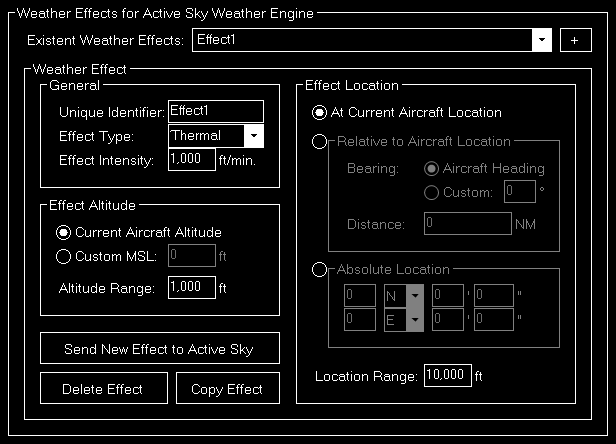Open the Effect Type Thermal dropdown
This screenshot has height=444, width=616.
pos(216,136)
